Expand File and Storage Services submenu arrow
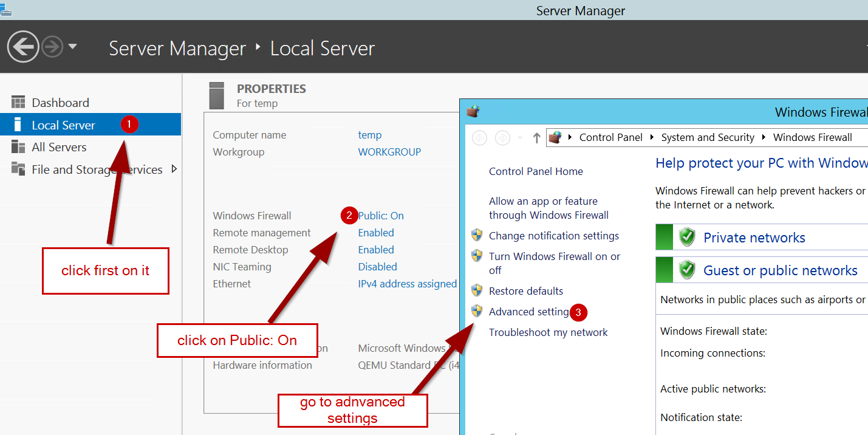 (174, 169)
